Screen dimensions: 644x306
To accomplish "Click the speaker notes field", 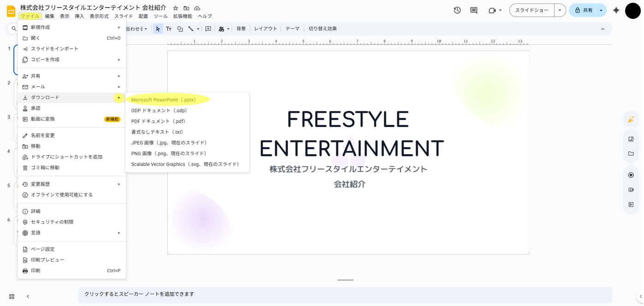I will 345,294.
